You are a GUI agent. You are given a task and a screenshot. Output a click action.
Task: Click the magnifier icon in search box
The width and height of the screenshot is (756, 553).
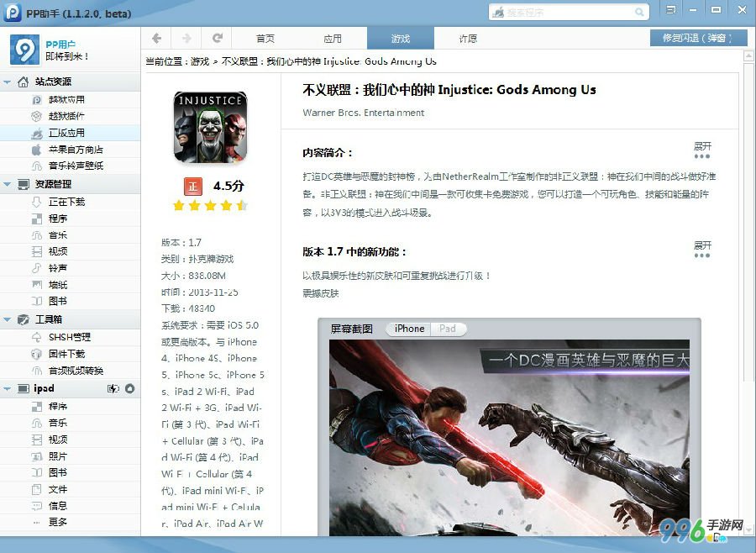click(639, 12)
